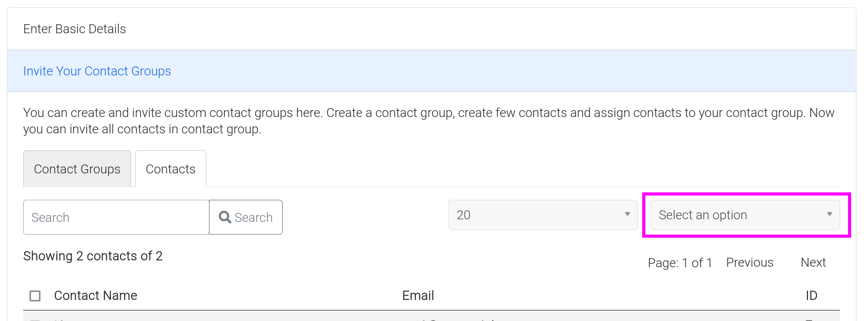The width and height of the screenshot is (868, 321).
Task: Tick the select-all contacts checkbox
Action: [35, 296]
